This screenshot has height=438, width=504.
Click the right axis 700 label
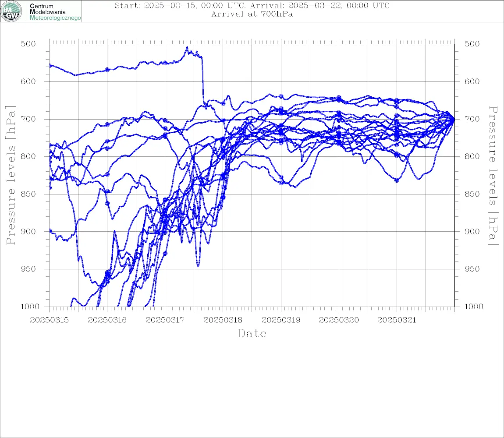[x=472, y=119]
